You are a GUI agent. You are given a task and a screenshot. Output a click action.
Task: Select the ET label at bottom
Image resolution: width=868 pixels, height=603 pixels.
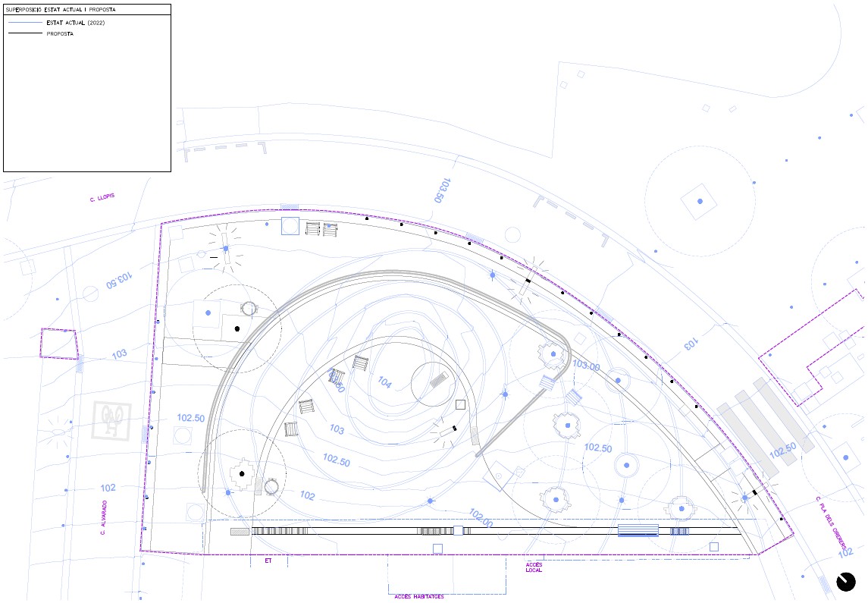(268, 561)
